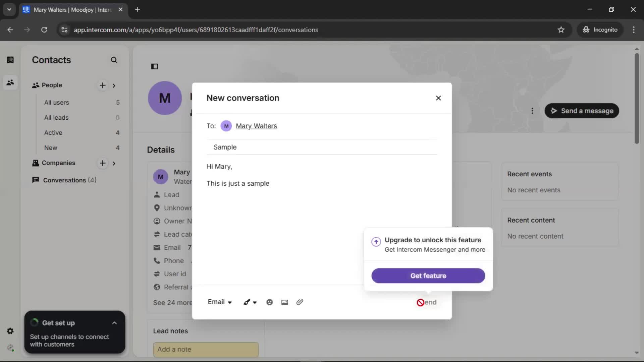Click the address bar URL
The width and height of the screenshot is (644, 362).
tap(196, 30)
